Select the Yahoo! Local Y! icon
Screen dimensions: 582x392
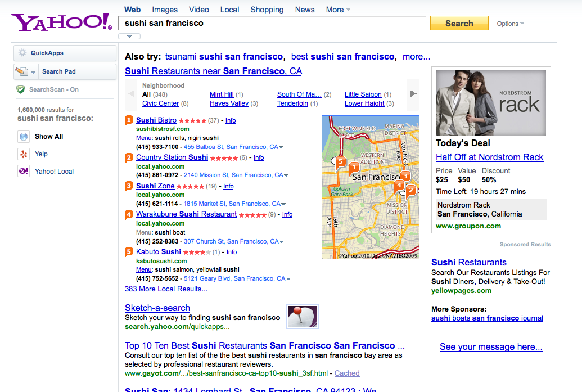[23, 171]
